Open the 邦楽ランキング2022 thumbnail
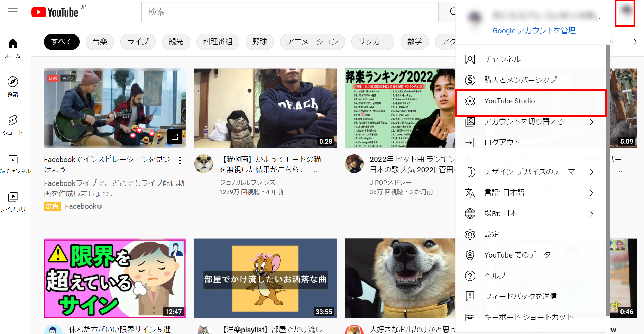644x334 pixels. (x=400, y=108)
